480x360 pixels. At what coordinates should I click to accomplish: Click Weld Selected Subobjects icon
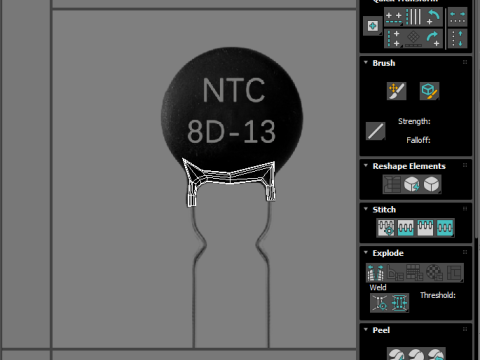click(x=399, y=303)
